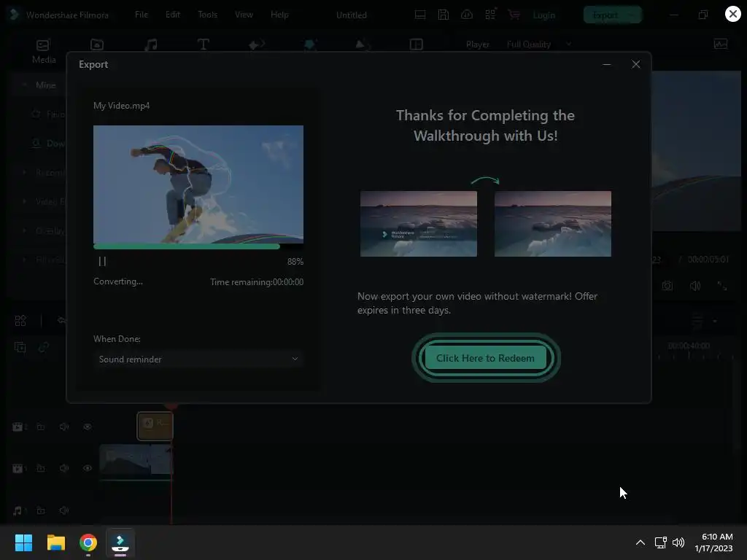This screenshot has height=560, width=747.
Task: Open the Templates split-screen tab icon
Action: tap(417, 44)
